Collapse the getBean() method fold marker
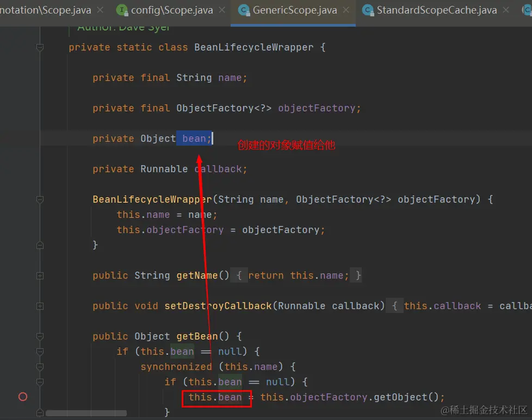 40,336
